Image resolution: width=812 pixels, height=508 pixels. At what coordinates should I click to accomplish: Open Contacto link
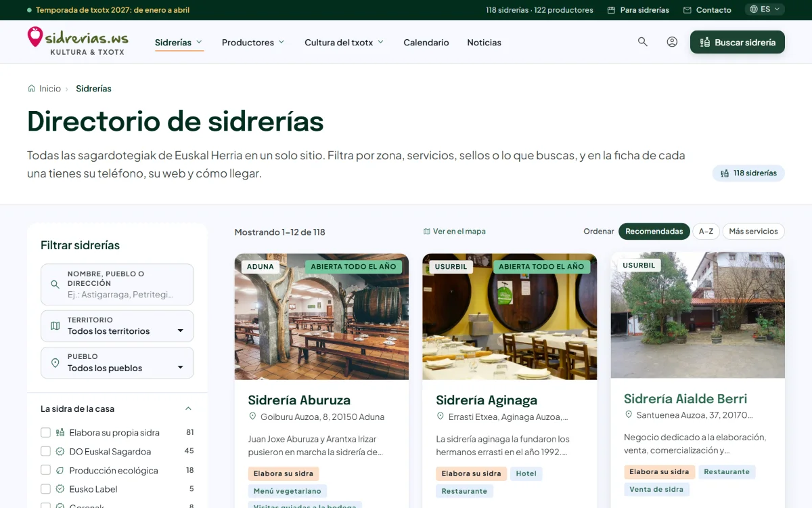(x=707, y=10)
